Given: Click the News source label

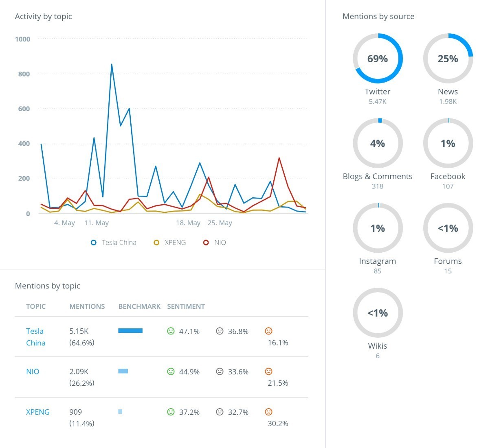Looking at the screenshot, I should pyautogui.click(x=448, y=92).
